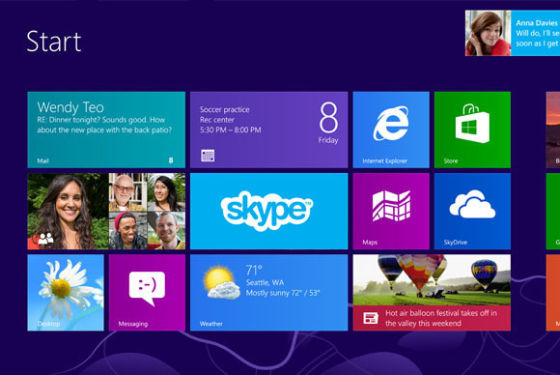Image resolution: width=560 pixels, height=375 pixels.
Task: Open the hot air balloon news tile
Action: click(432, 292)
